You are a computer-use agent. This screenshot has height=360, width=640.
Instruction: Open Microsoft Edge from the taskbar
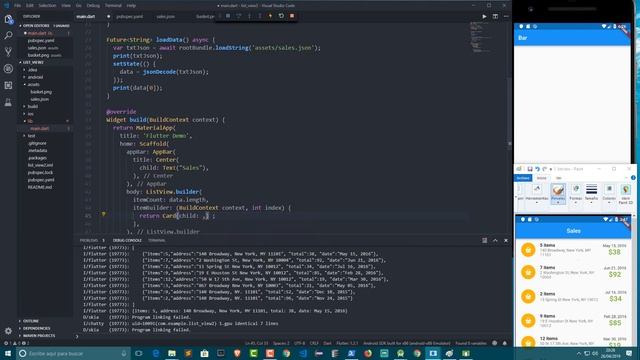click(156, 353)
